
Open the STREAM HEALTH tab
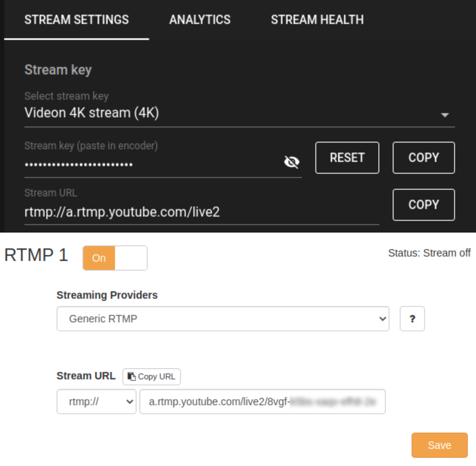[x=317, y=19]
